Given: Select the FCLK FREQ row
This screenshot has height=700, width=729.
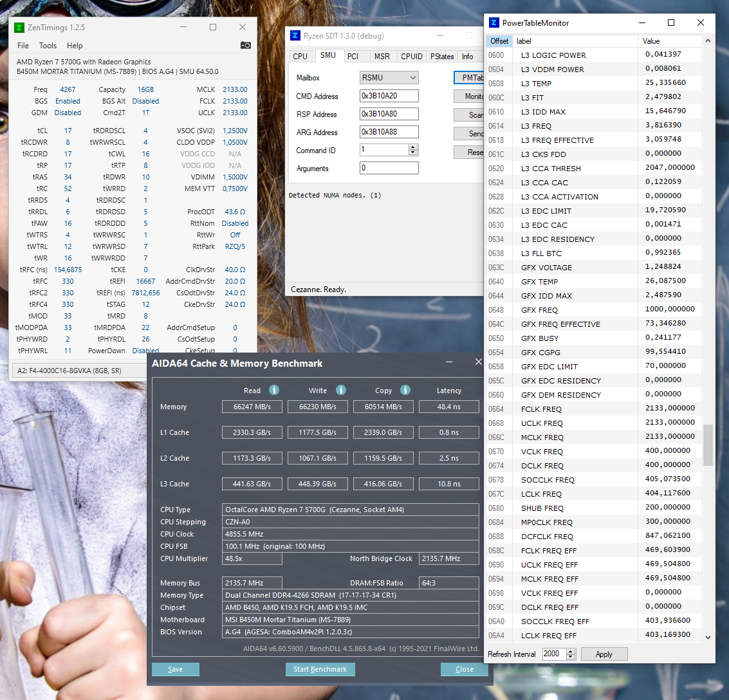Looking at the screenshot, I should point(594,409).
